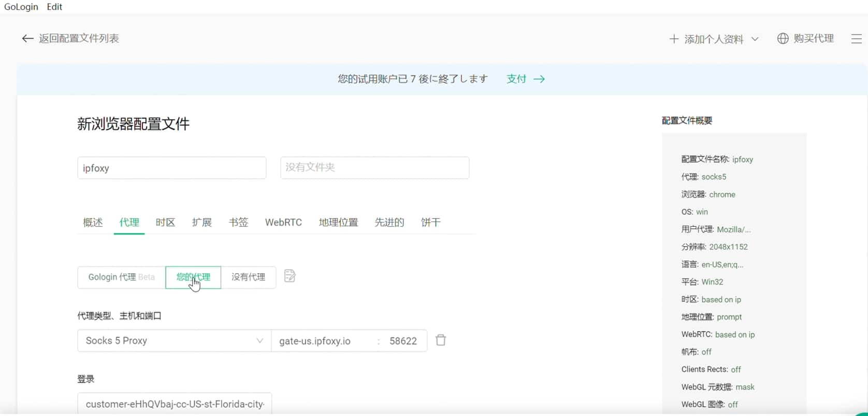Click summary row 浏览器: chrome
Screen dimensions: 868x416
[x=708, y=195]
